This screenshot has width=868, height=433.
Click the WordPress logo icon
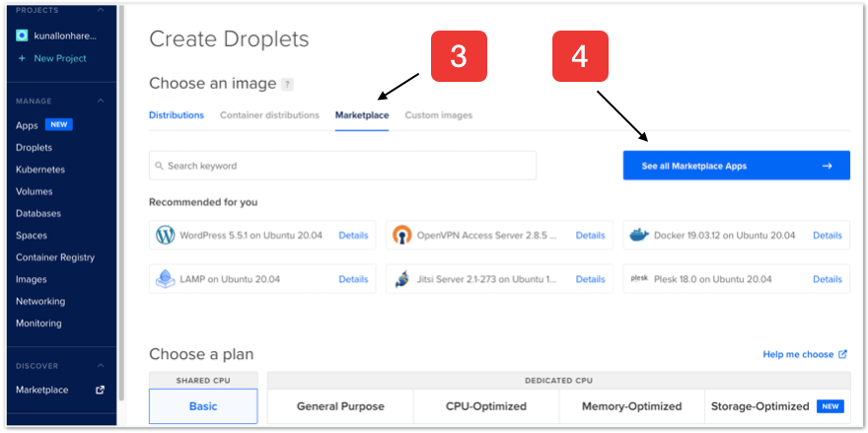point(165,236)
